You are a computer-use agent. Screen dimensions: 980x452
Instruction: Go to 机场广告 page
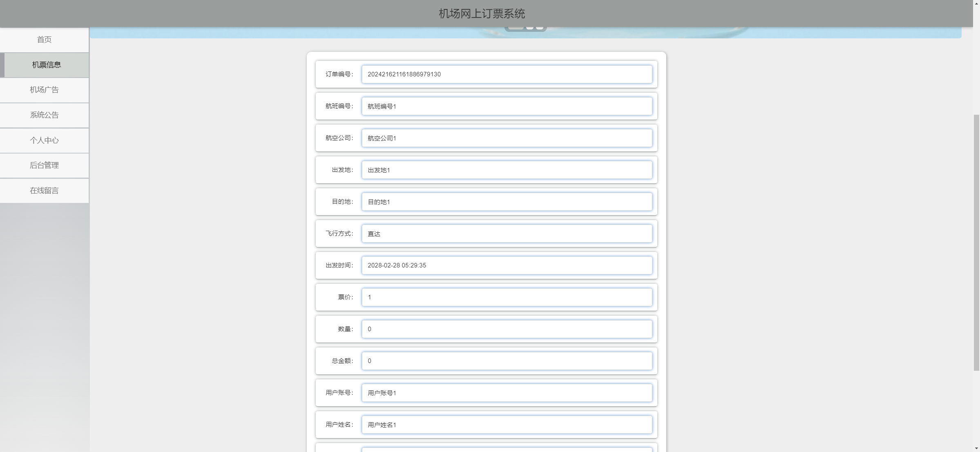[44, 90]
